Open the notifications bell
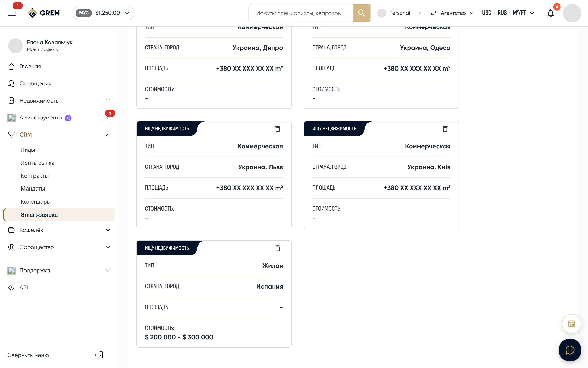The image size is (588, 368). coord(551,13)
